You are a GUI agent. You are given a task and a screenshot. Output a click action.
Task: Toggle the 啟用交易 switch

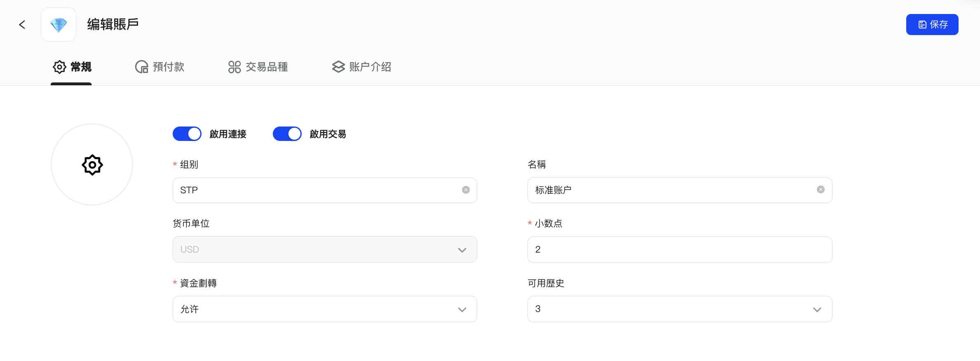pos(287,134)
